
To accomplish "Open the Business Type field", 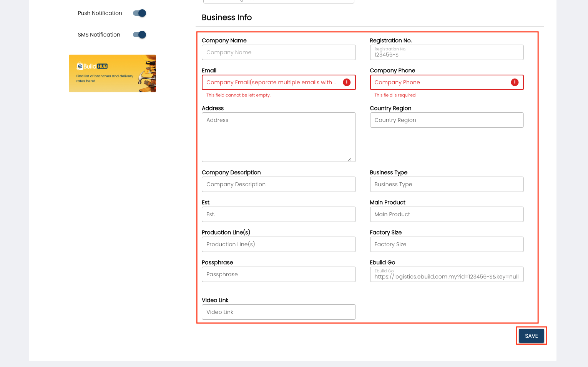I will pyautogui.click(x=446, y=184).
